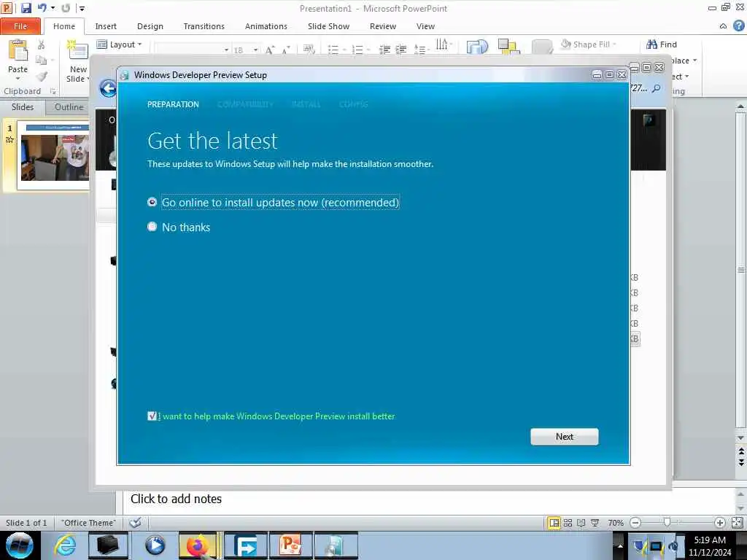Start Slide Show from status bar icon
Screen dimensions: 747x560
595,523
